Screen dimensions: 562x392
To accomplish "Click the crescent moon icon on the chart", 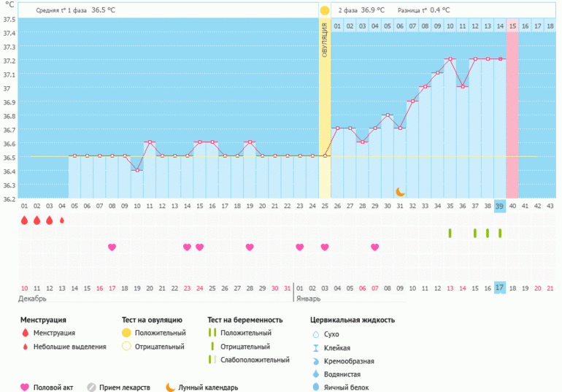I will pyautogui.click(x=400, y=191).
